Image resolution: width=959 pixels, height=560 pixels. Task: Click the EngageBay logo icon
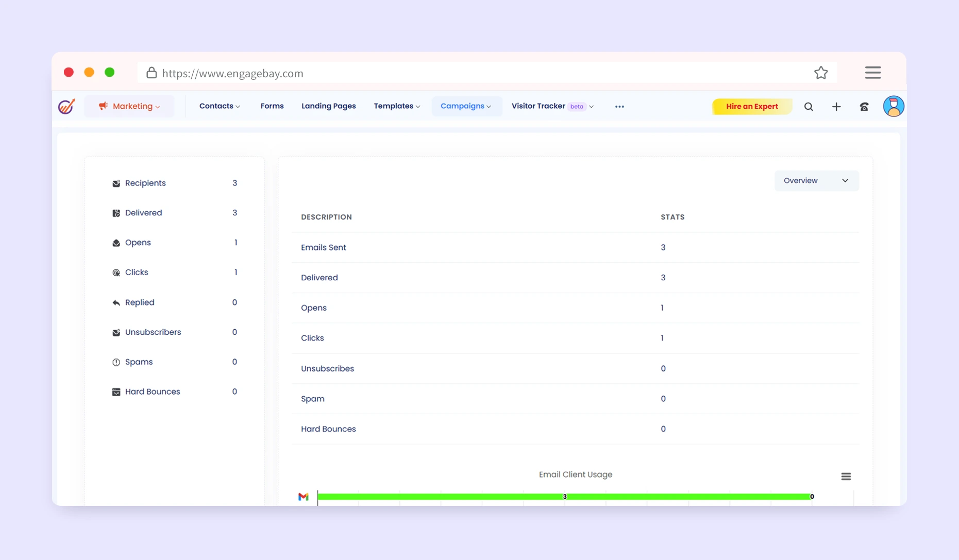(66, 106)
